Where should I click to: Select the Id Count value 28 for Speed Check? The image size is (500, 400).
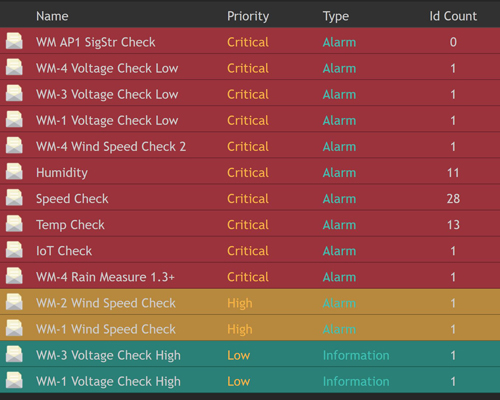click(x=453, y=199)
